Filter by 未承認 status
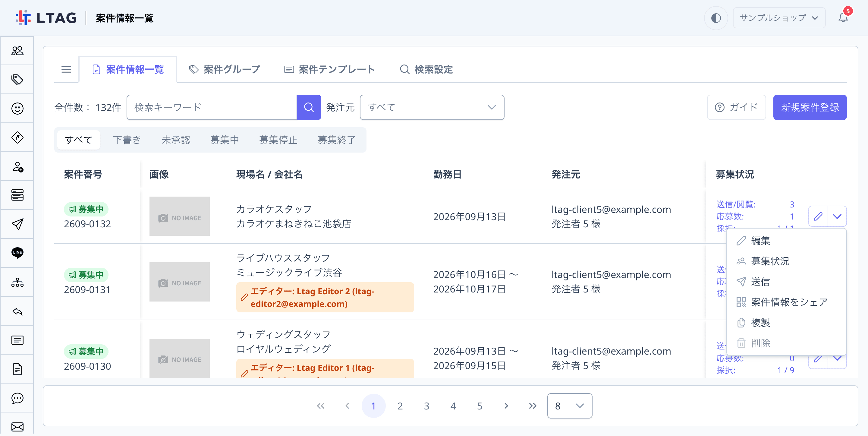 (175, 140)
